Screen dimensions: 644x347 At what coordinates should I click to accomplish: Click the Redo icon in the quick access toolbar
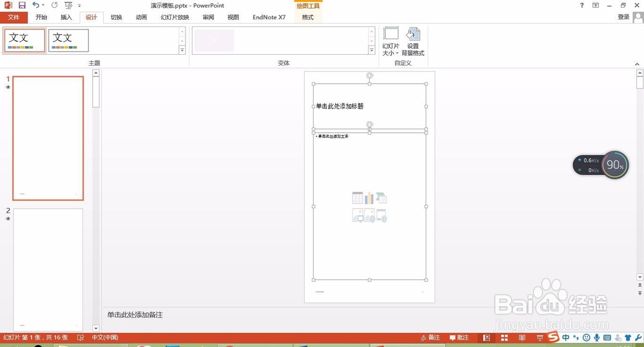(x=54, y=5)
